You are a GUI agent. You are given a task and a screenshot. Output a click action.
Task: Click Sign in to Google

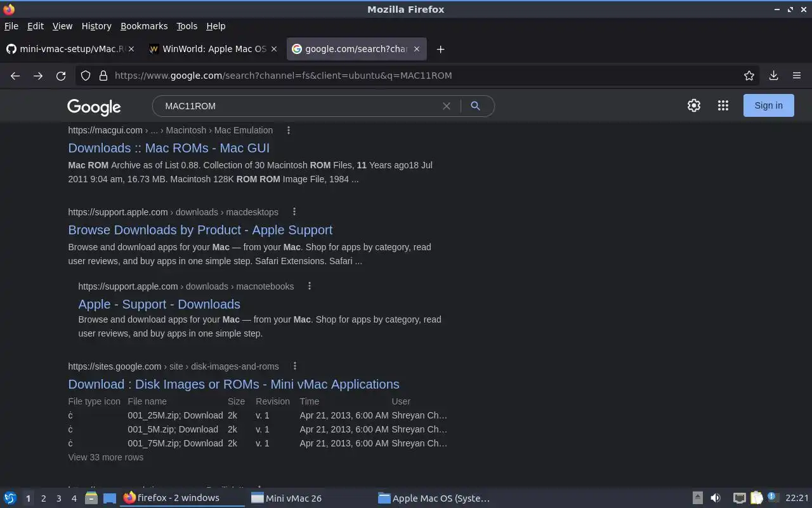pos(768,105)
